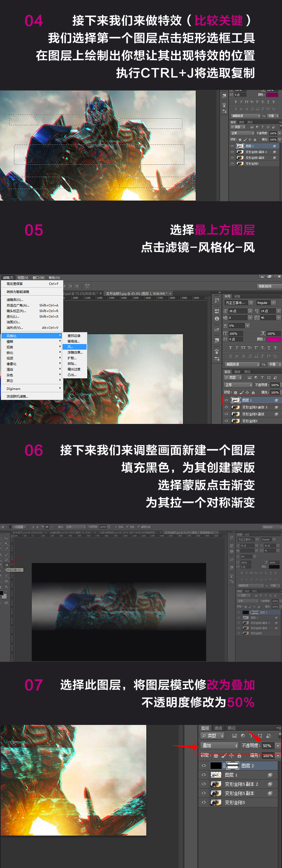Click adjustment layer filter icon in step 07 panel
282x868 pixels.
tap(243, 735)
